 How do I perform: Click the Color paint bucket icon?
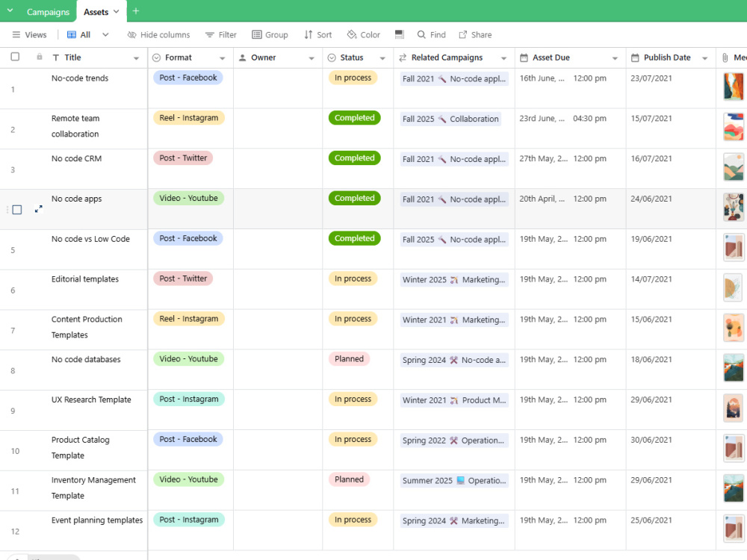pos(352,35)
